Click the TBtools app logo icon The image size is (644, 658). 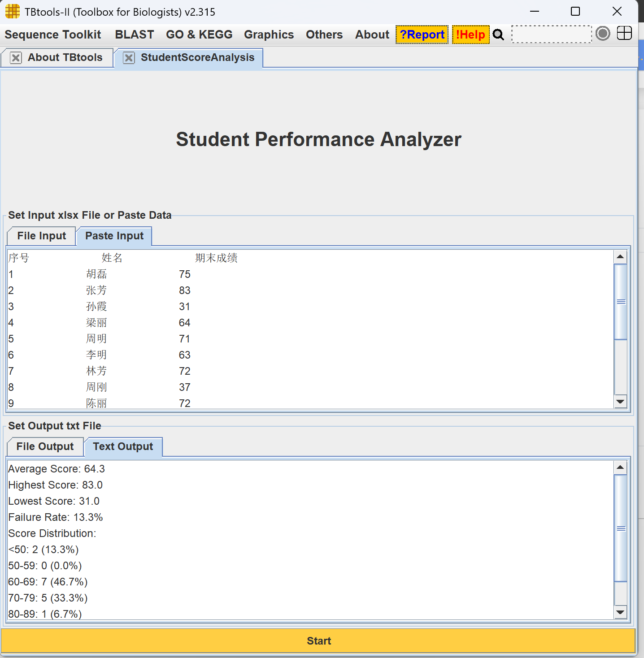12,12
